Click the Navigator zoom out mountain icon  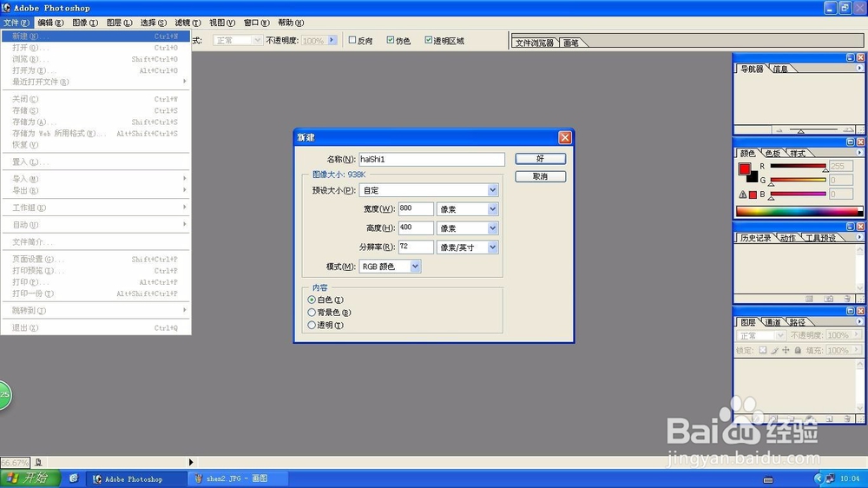(x=779, y=130)
